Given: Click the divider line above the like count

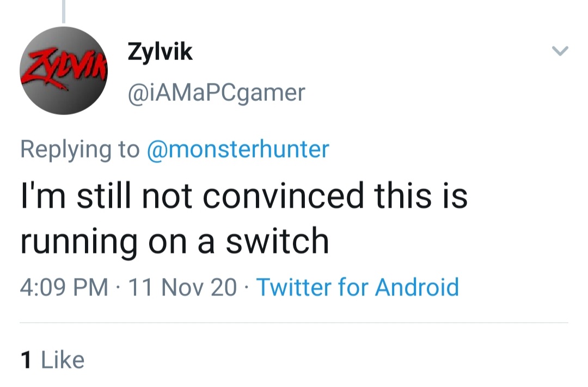Looking at the screenshot, I should click(x=294, y=323).
